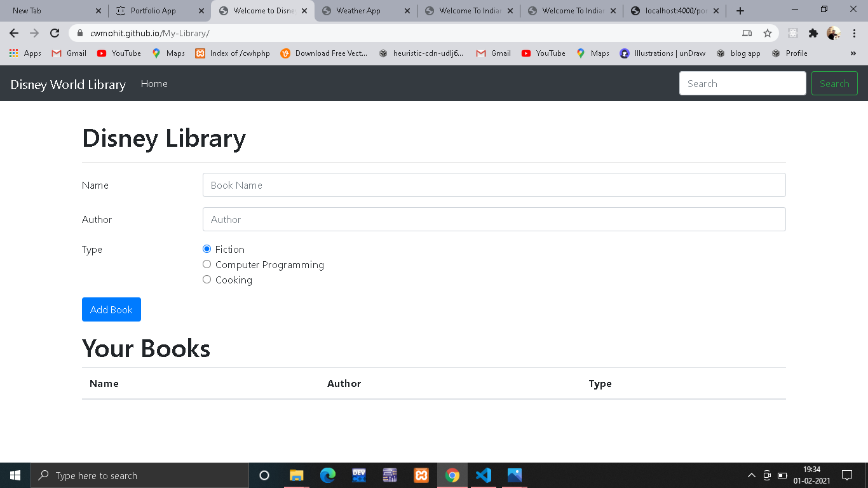The width and height of the screenshot is (868, 488).
Task: Select the Computer Programming radio button
Action: 207,264
